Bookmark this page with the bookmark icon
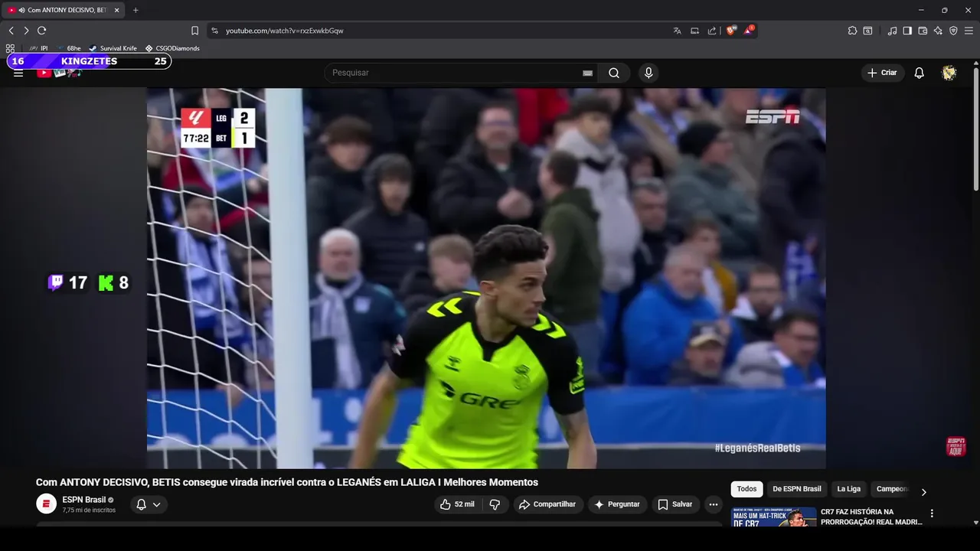 coord(194,31)
